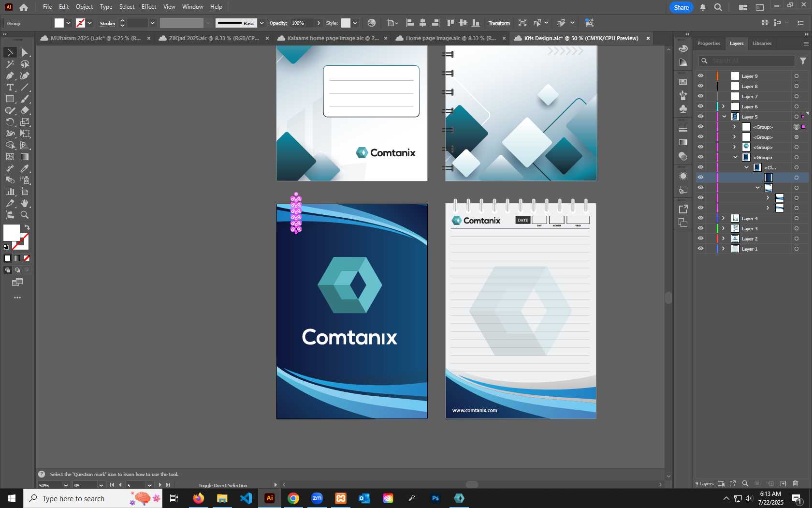Expand Layer 6 in Layers panel
The width and height of the screenshot is (812, 508).
(x=724, y=106)
